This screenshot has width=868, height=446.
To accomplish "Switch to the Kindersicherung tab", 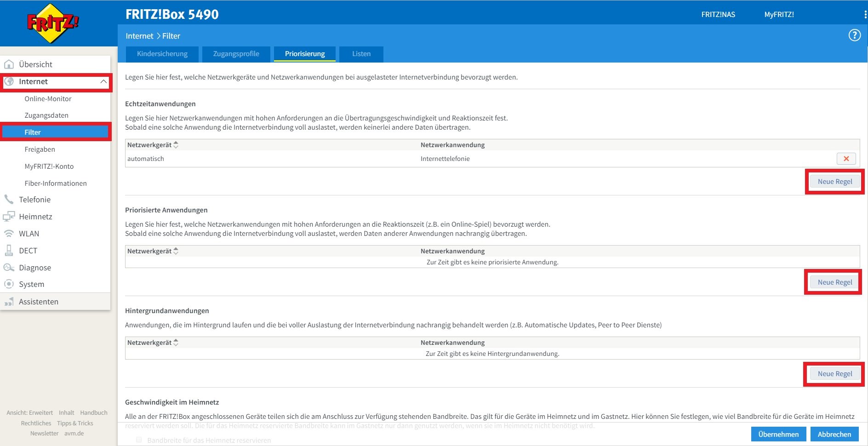I will click(x=162, y=54).
